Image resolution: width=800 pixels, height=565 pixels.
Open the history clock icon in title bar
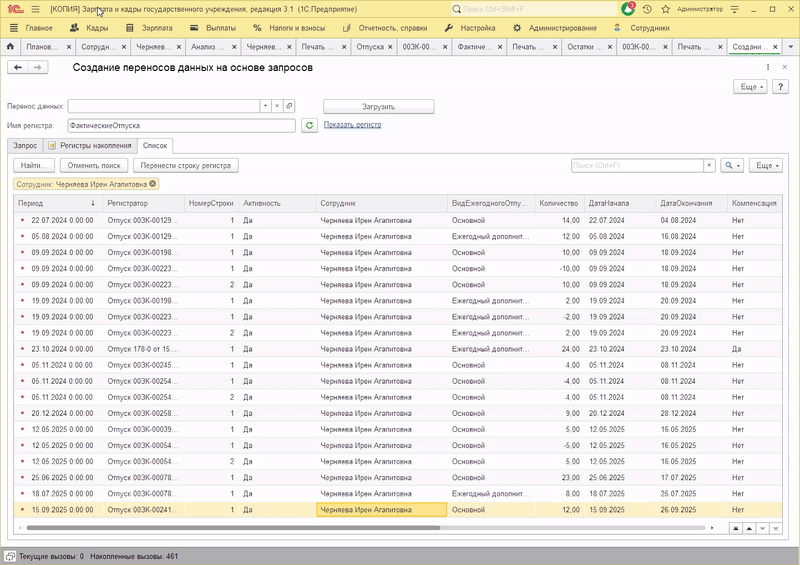(x=645, y=9)
